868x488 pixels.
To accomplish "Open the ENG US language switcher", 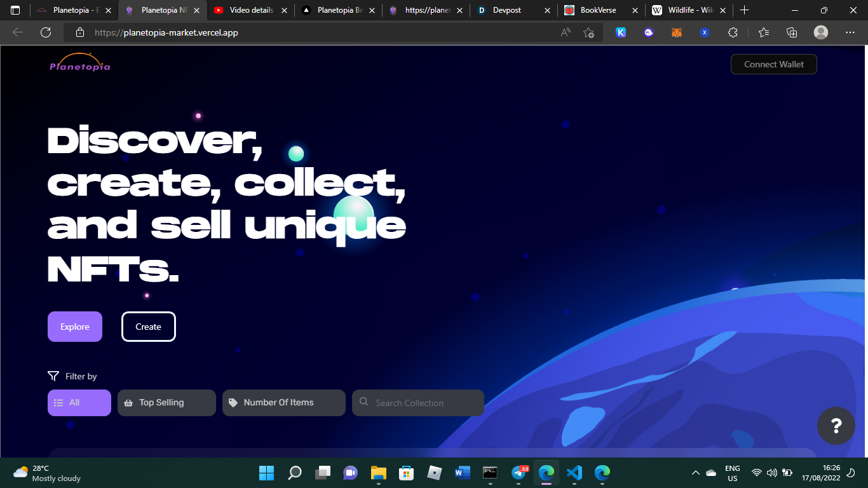I will (733, 473).
